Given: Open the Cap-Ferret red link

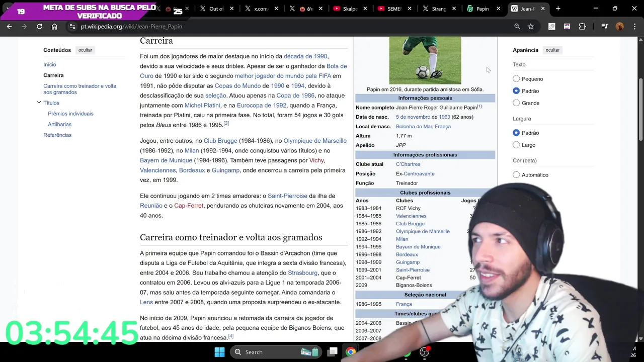Looking at the screenshot, I should (189, 206).
